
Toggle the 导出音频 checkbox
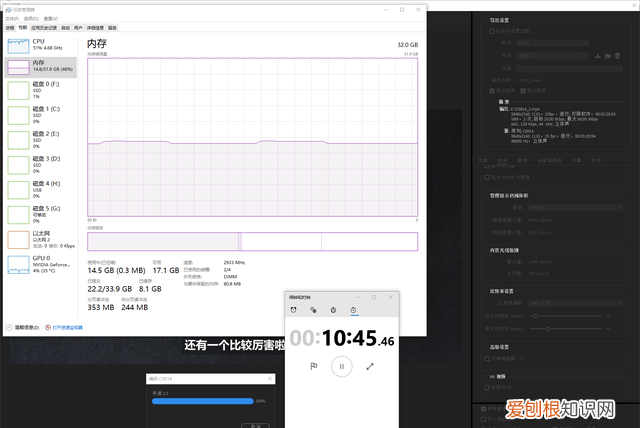click(x=523, y=91)
